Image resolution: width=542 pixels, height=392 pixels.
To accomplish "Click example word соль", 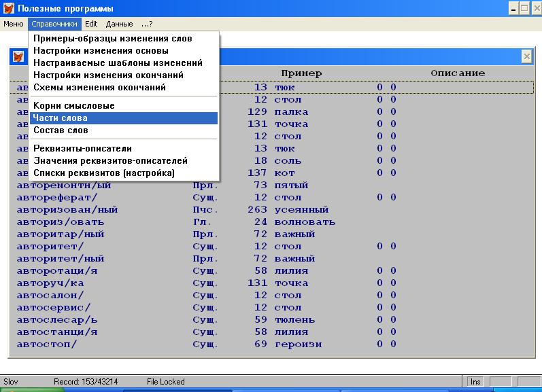I will pyautogui.click(x=288, y=161).
